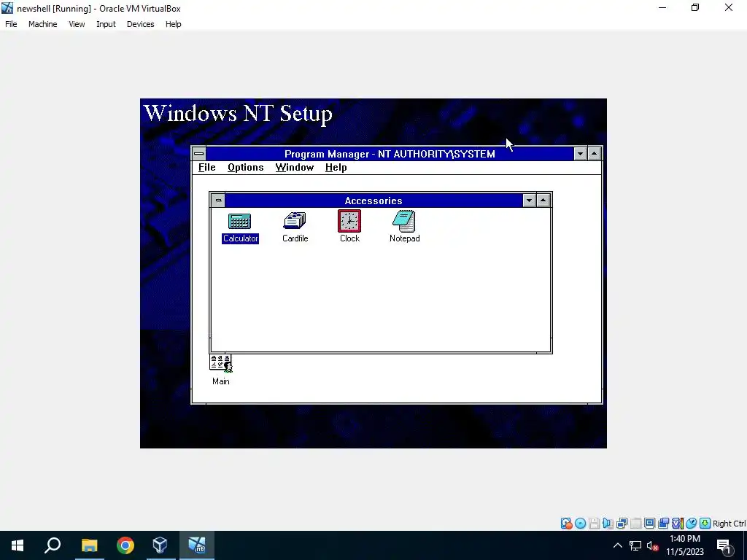Click the mouse integration status icon
Screen dimensions: 747x560
[692, 524]
